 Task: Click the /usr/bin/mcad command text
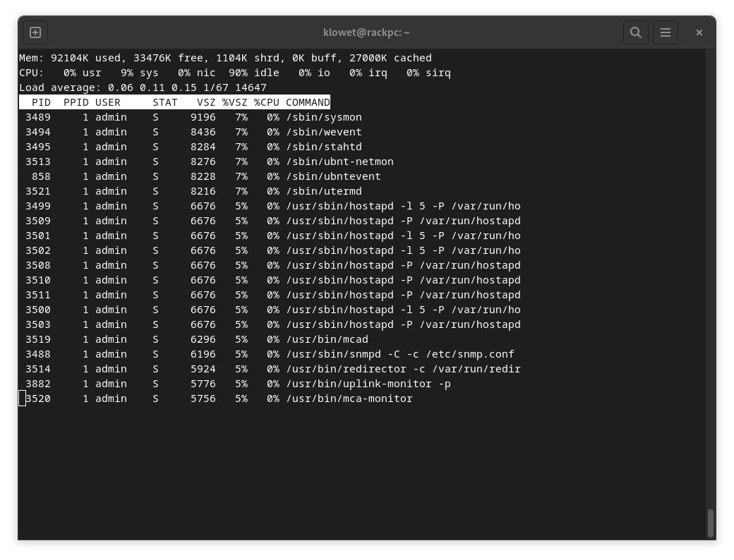tap(327, 339)
